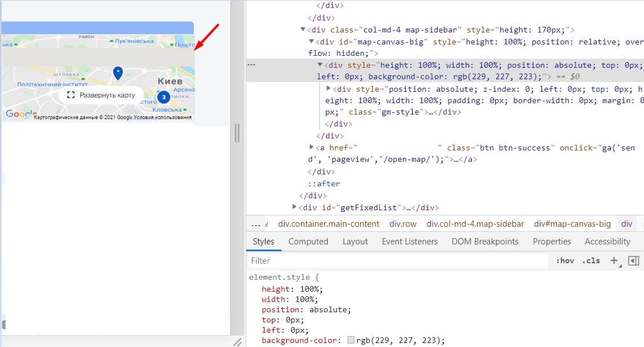Click breadcrumb ellipsis to show earlier ancestors
Viewport: 644px width, 347px height.
point(256,224)
